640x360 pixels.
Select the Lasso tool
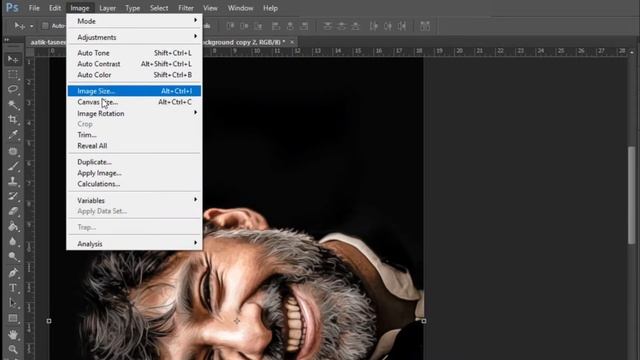tap(13, 89)
